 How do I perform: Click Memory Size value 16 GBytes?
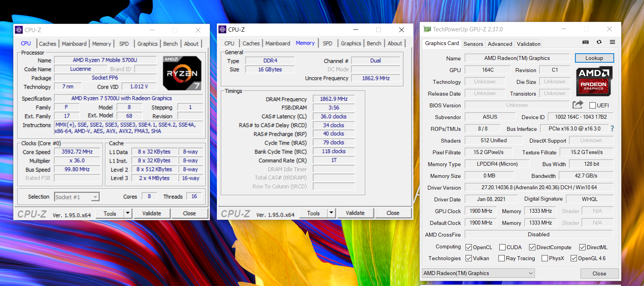tap(270, 69)
